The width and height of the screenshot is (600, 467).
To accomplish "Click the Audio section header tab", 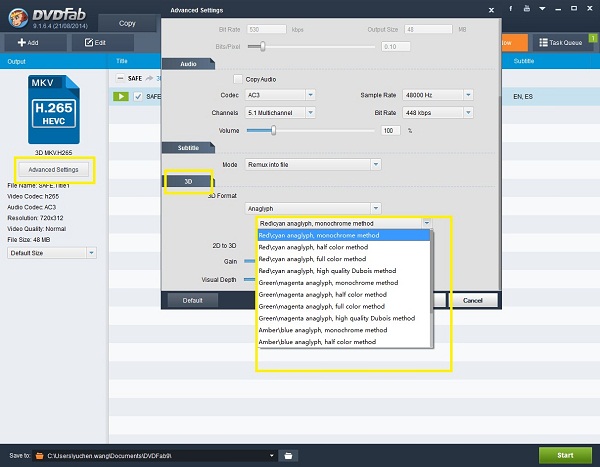I will click(x=188, y=64).
